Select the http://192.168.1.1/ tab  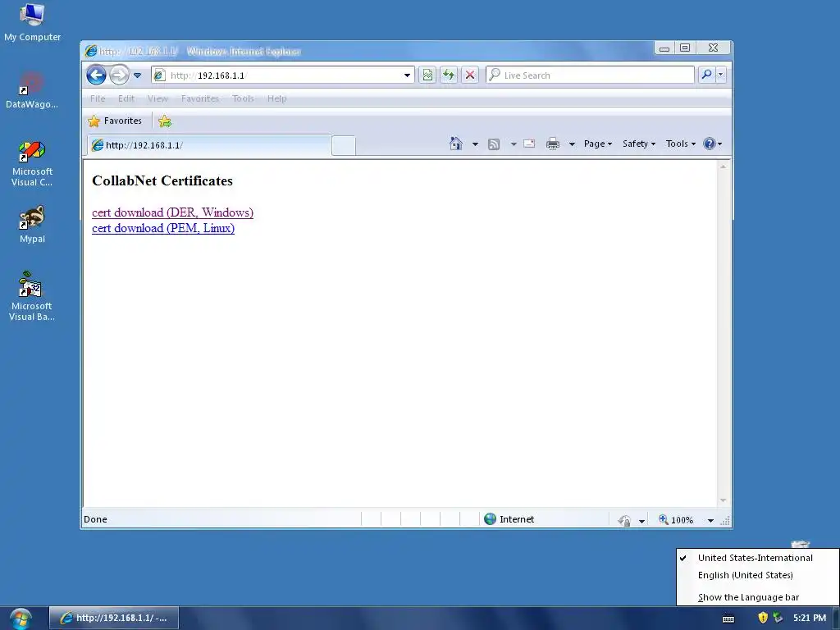(209, 145)
